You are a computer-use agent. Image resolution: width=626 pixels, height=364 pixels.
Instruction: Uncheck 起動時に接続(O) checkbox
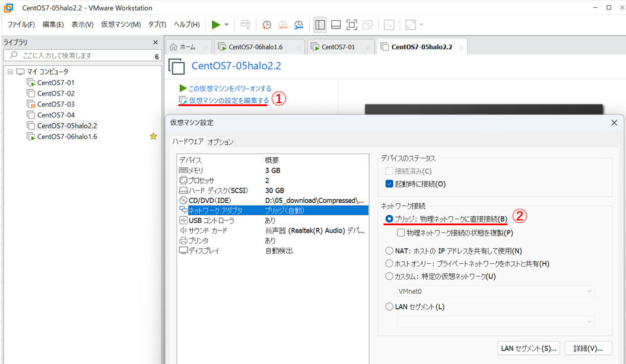[389, 184]
